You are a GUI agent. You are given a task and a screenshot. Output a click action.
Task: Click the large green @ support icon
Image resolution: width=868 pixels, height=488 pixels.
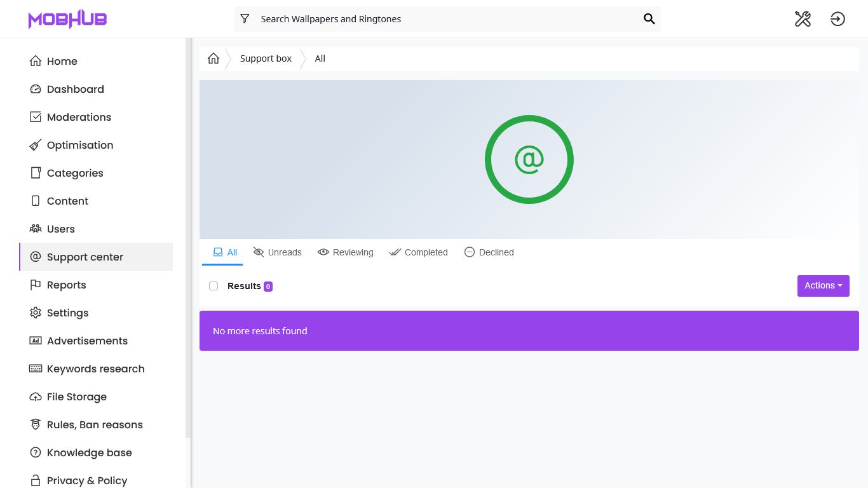tap(529, 159)
